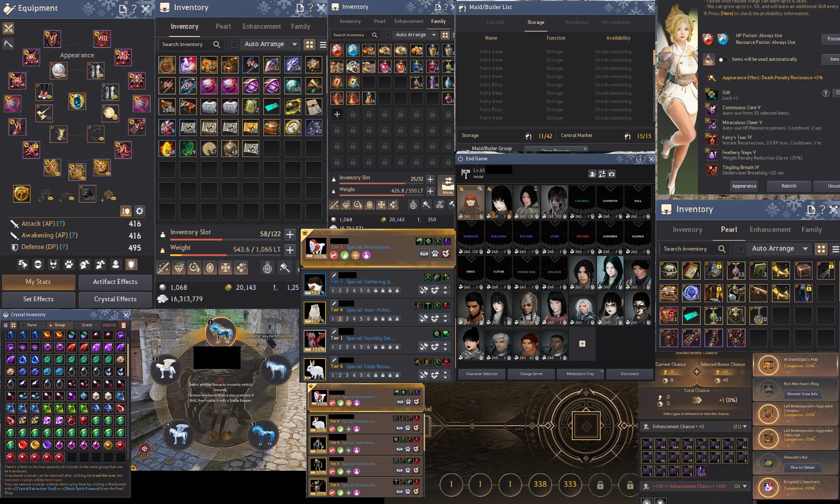Click the GARMOTH character slot in End Game
Viewport: 840px width, 504px height.
[x=610, y=202]
